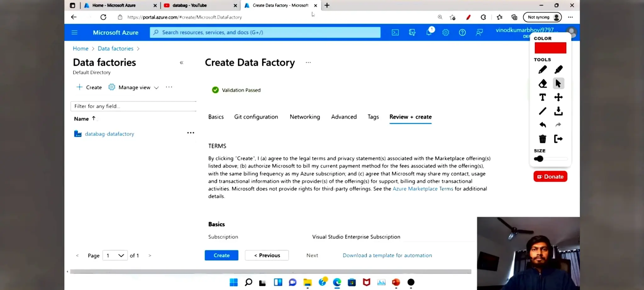Open the Azure Marketplace Terms link
Viewport: 644px width, 290px height.
[x=423, y=189]
